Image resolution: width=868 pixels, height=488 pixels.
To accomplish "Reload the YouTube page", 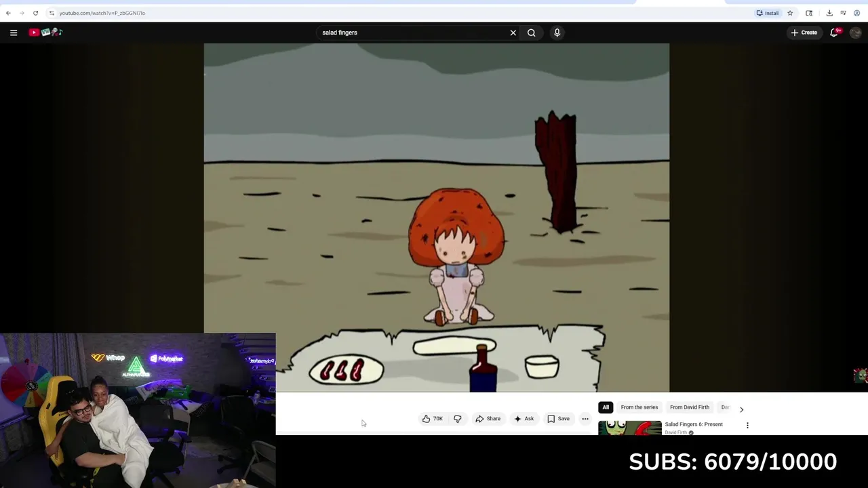I will [35, 13].
